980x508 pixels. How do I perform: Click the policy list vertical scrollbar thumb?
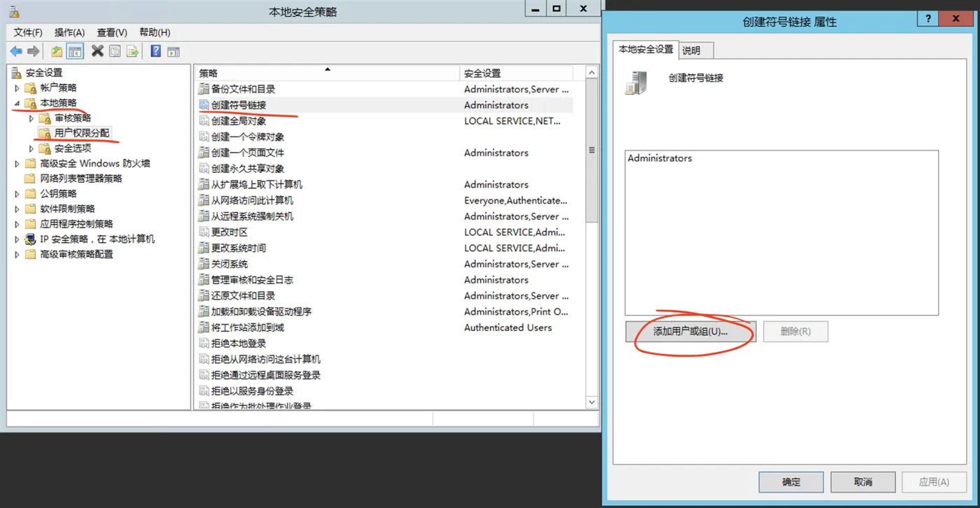[x=591, y=150]
